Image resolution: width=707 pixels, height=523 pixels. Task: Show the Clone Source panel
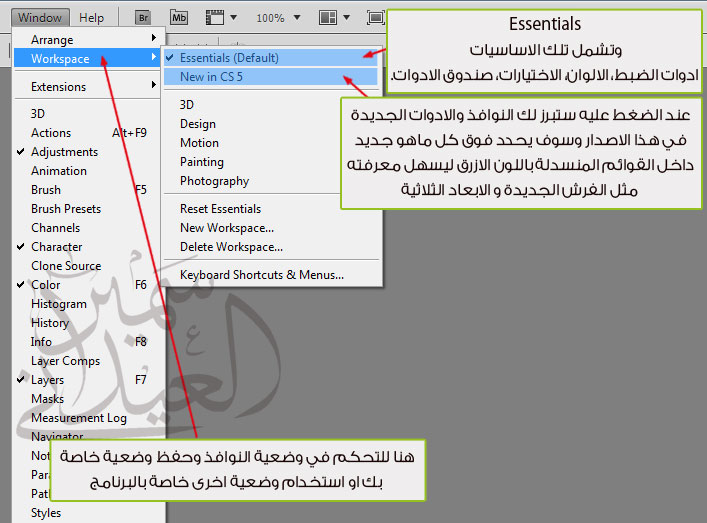[x=89, y=266]
